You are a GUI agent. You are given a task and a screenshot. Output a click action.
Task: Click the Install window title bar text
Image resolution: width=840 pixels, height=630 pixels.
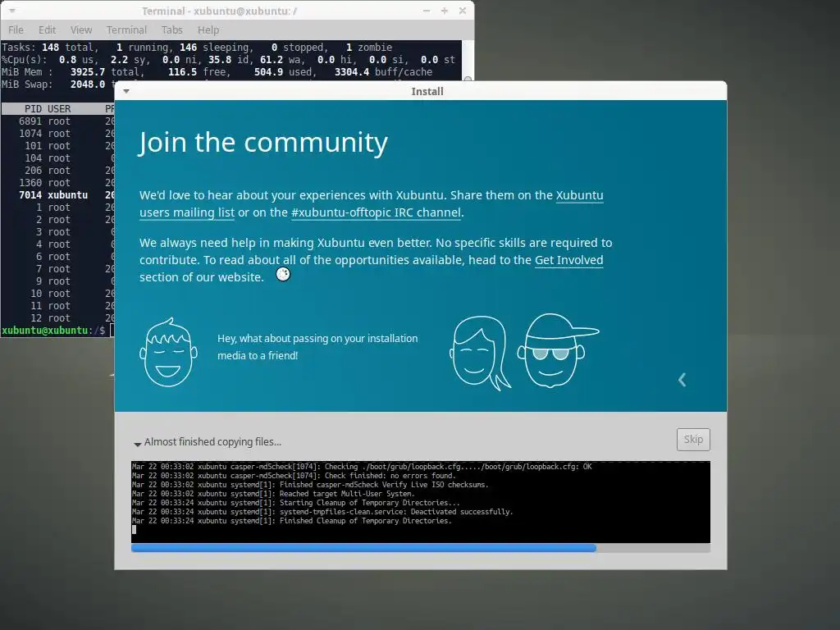427,91
